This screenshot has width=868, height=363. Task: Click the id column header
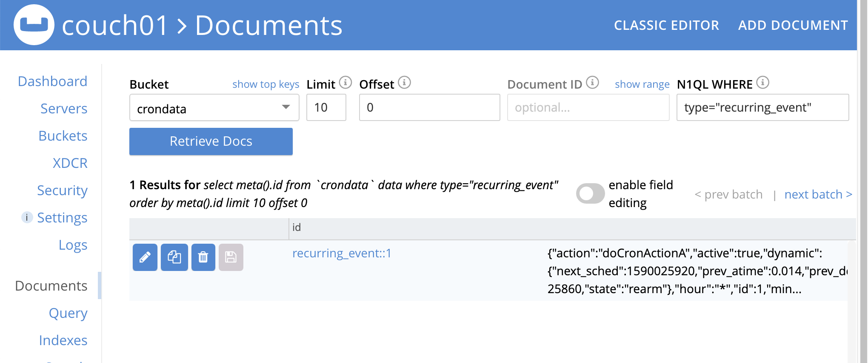pos(297,227)
